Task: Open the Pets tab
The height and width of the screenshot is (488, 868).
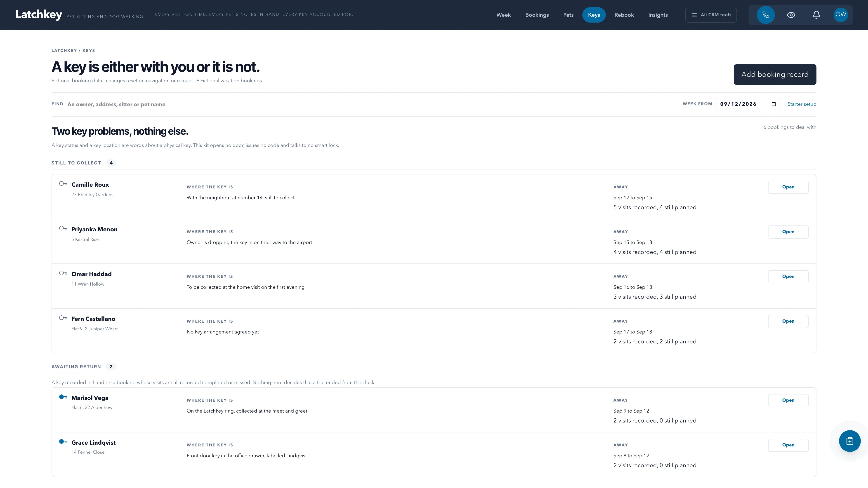Action: [568, 15]
